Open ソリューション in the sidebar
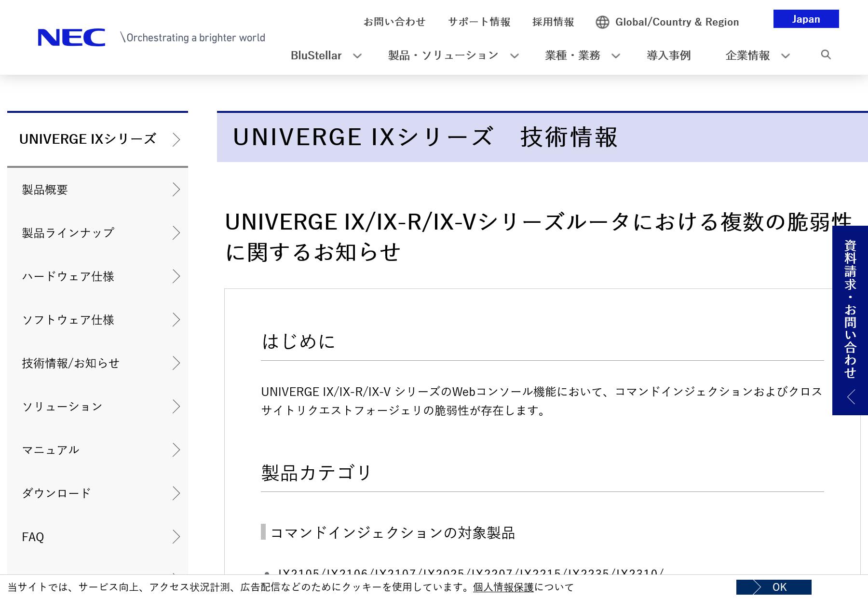The image size is (868, 599). pyautogui.click(x=97, y=407)
